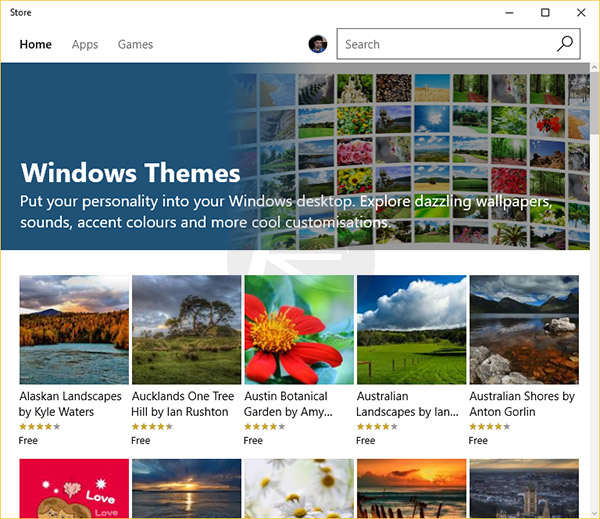Click the 'Windows Themes' heading text

pos(130,173)
